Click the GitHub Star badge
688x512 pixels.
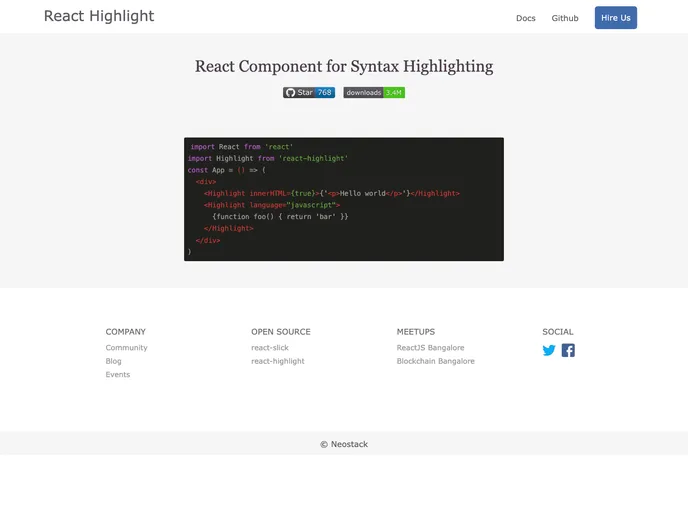coord(309,93)
